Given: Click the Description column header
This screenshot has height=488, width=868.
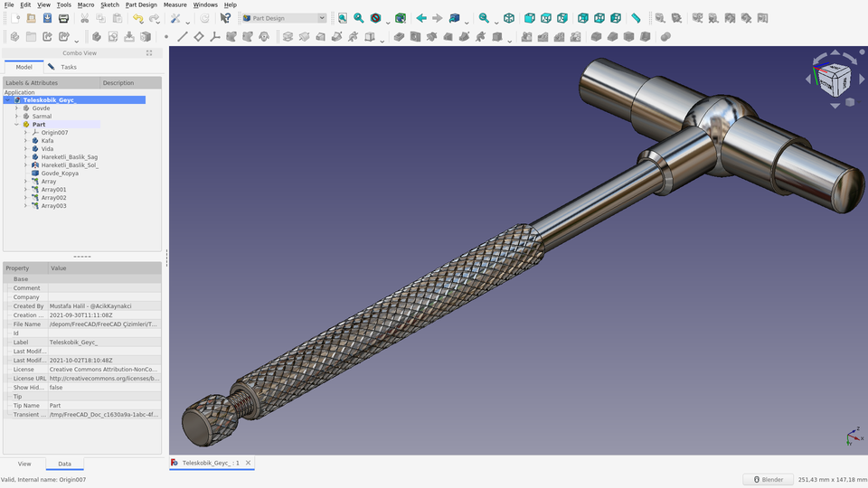Looking at the screenshot, I should [x=130, y=83].
